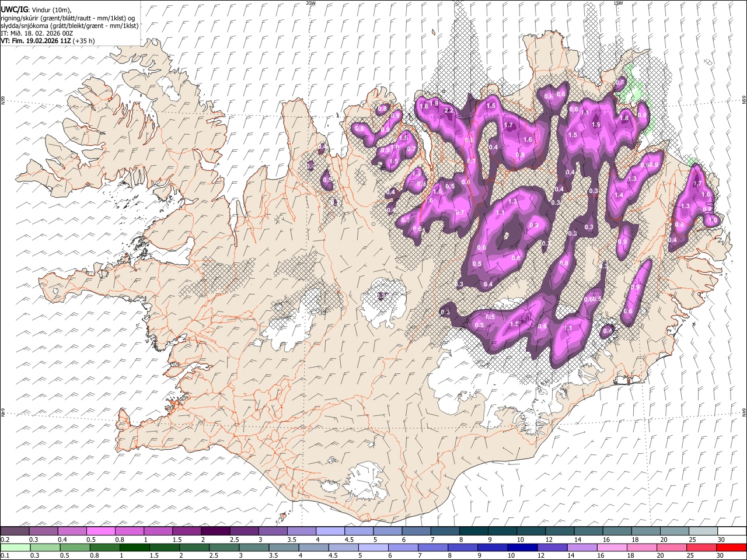The width and height of the screenshot is (747, 560).
Task: Click the "VT: Fim. 19.02.2026 11Z" valid time
Action: [x=36, y=41]
